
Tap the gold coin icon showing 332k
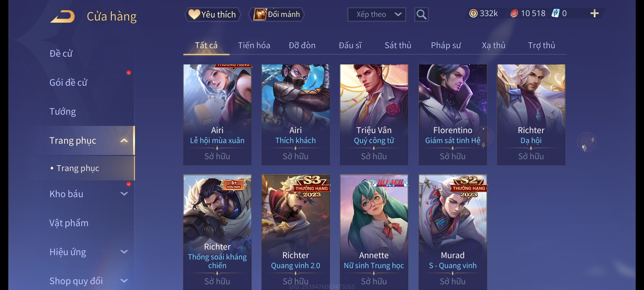(x=473, y=13)
